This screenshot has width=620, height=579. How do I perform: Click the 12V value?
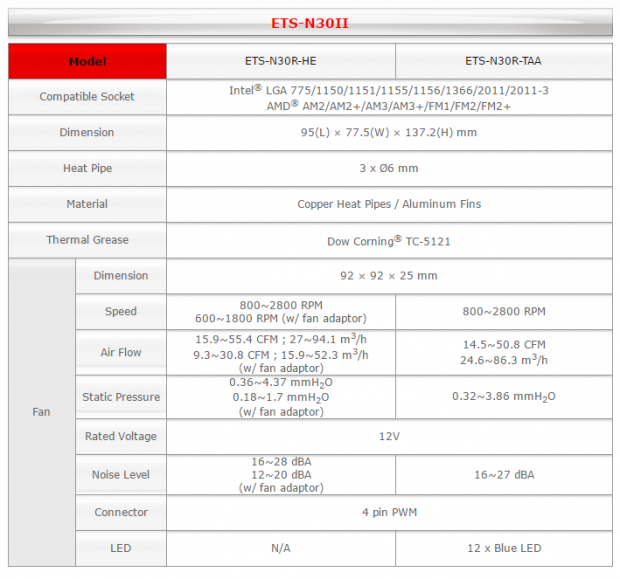pos(389,436)
